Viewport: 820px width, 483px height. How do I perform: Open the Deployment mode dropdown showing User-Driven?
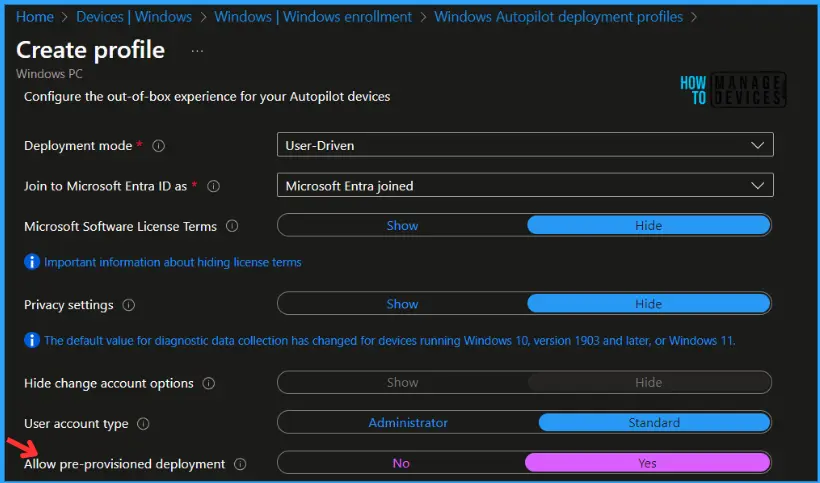click(525, 145)
